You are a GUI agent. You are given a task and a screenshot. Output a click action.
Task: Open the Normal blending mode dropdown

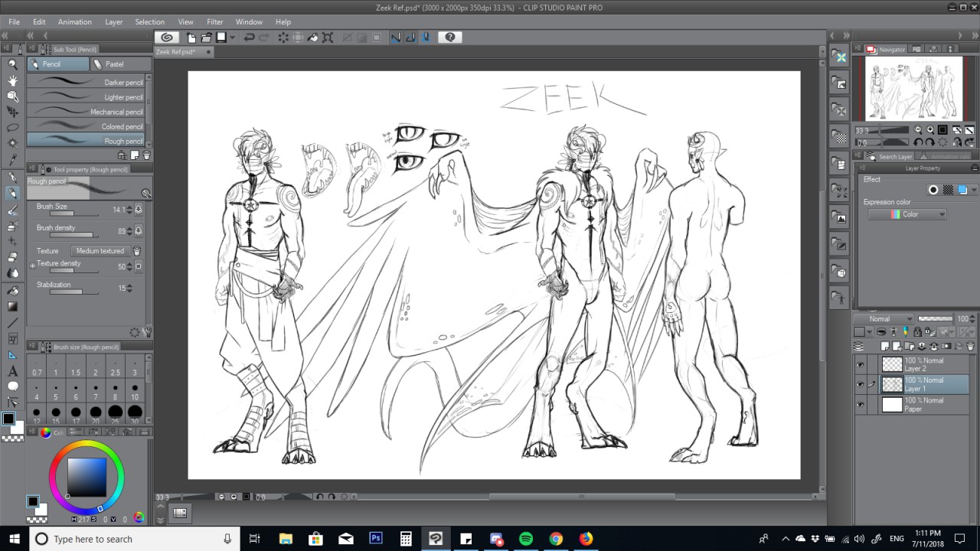(x=884, y=318)
